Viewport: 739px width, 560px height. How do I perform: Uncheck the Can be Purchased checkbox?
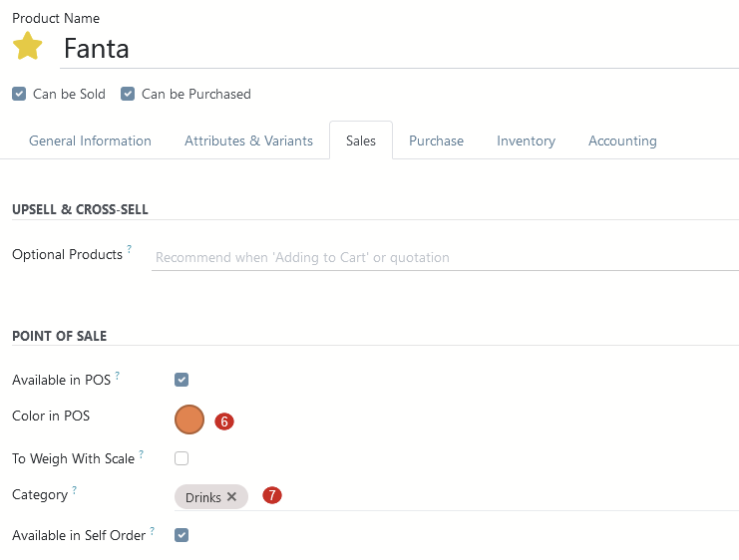pos(128,94)
